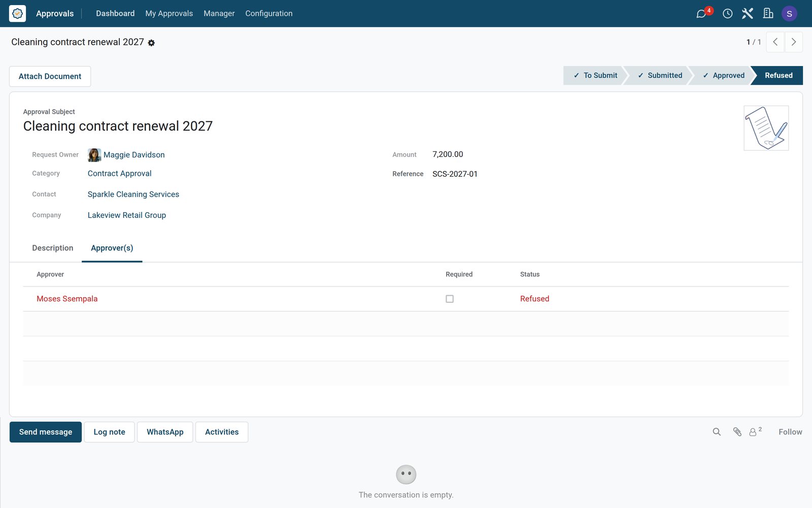
Task: Click Follow link
Action: [790, 432]
